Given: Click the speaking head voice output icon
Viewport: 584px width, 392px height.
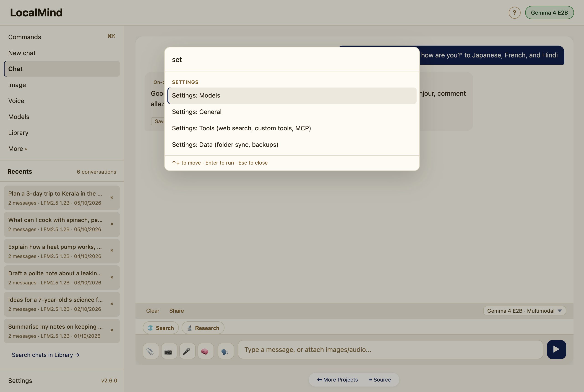Looking at the screenshot, I should click(225, 351).
